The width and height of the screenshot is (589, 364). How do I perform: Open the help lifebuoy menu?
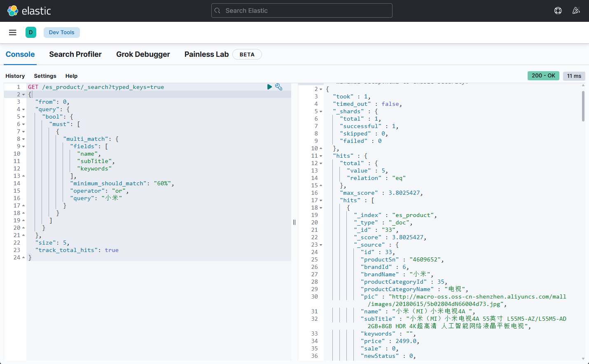pos(558,11)
